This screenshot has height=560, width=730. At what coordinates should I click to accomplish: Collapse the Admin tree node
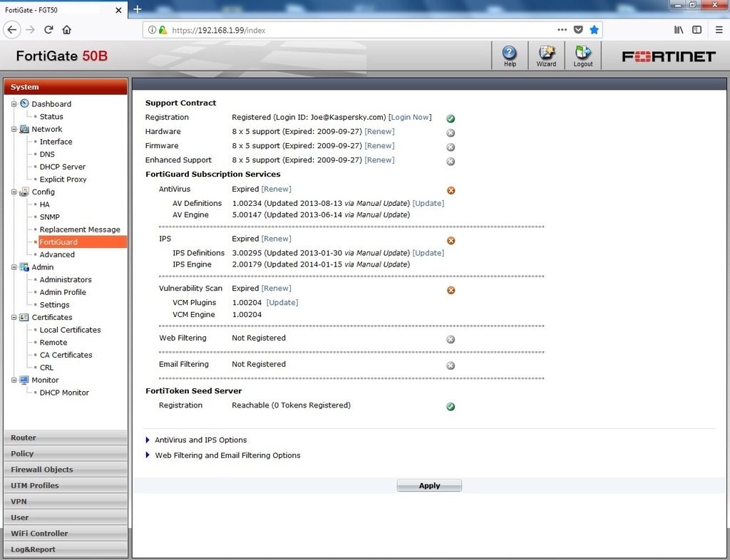coord(14,267)
